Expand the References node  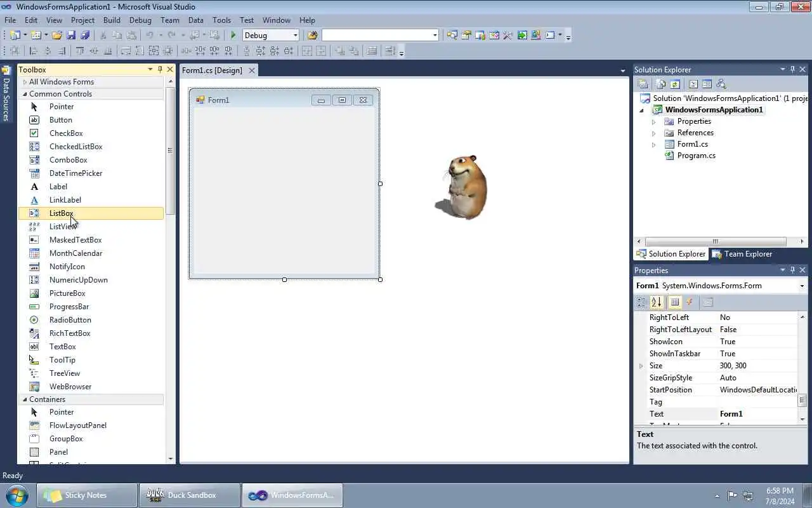pos(653,133)
